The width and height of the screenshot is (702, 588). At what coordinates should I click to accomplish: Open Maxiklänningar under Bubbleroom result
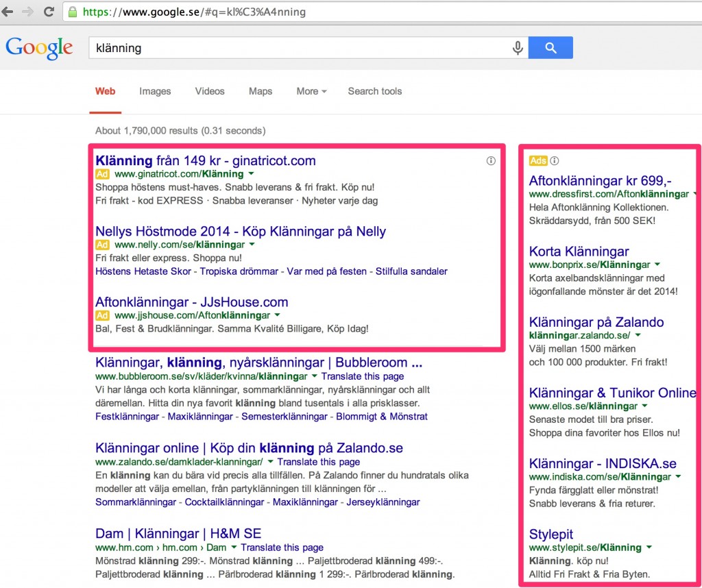click(x=200, y=417)
